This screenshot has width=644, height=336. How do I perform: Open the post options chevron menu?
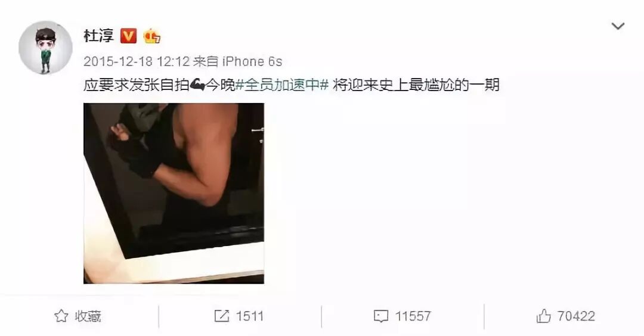(x=618, y=27)
